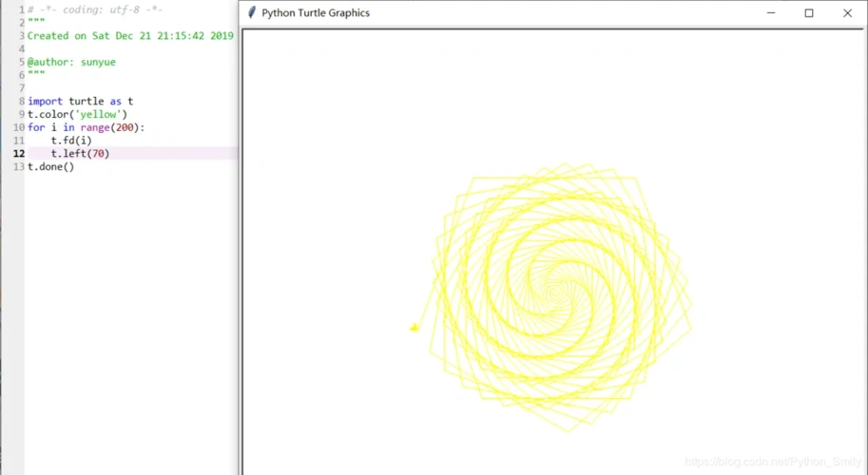Click the center of the yellow spiral drawing
Image resolution: width=868 pixels, height=475 pixels.
click(558, 288)
